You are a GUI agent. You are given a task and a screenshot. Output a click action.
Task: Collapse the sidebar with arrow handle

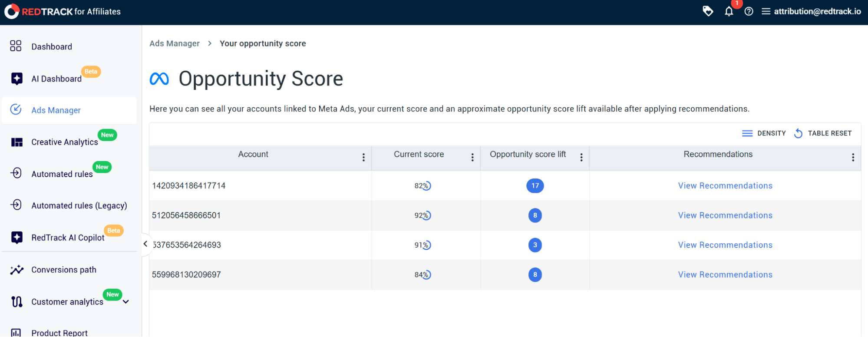145,244
